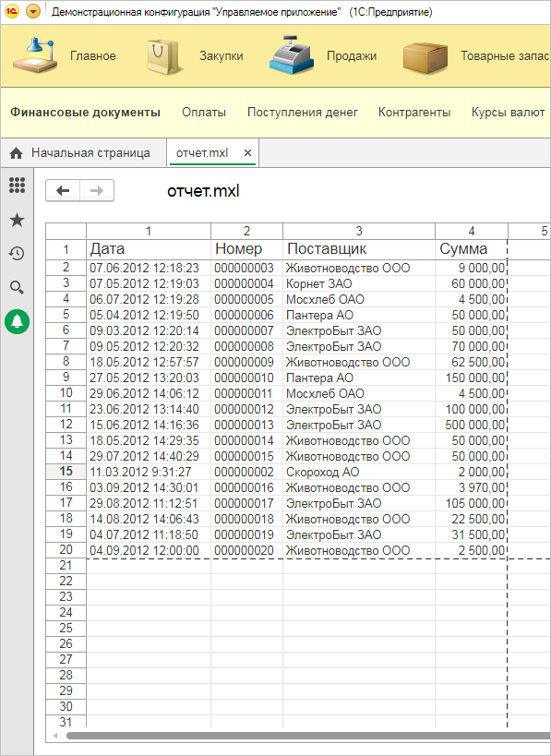Click the Поставщик header cell

click(x=359, y=249)
